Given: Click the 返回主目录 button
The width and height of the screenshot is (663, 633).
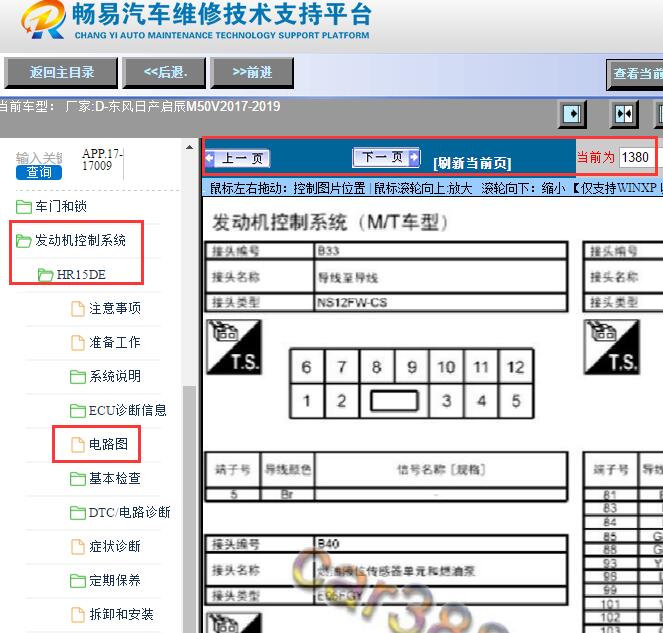Looking at the screenshot, I should [61, 73].
